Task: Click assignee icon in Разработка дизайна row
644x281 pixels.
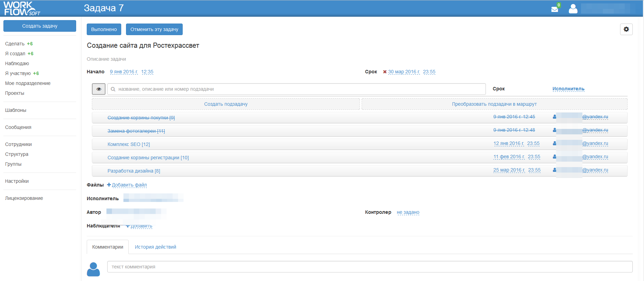Action: 555,170
